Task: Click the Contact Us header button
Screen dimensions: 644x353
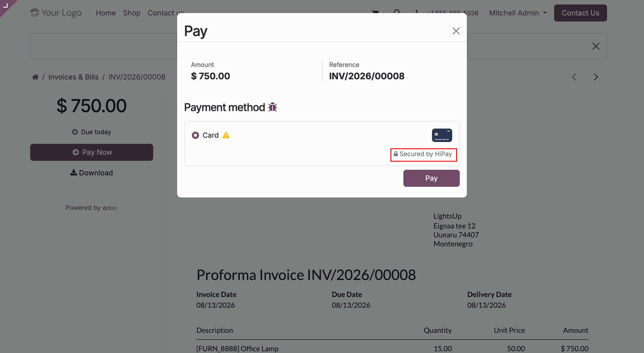Action: (x=580, y=13)
